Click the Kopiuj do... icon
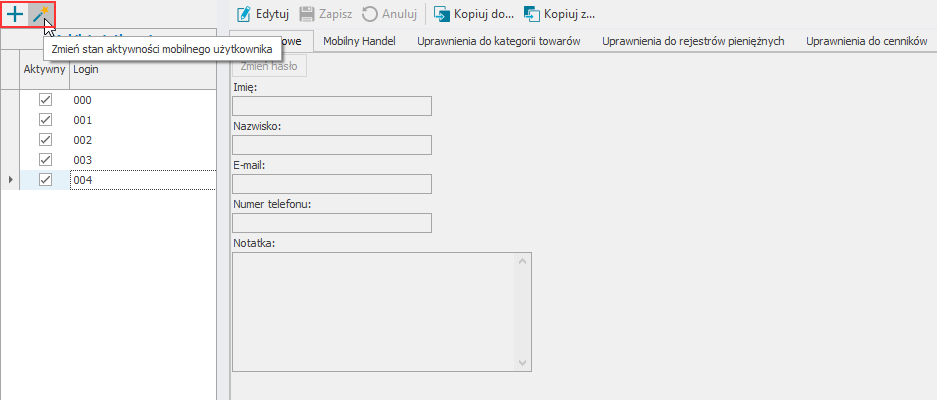This screenshot has width=937, height=400. (x=441, y=15)
